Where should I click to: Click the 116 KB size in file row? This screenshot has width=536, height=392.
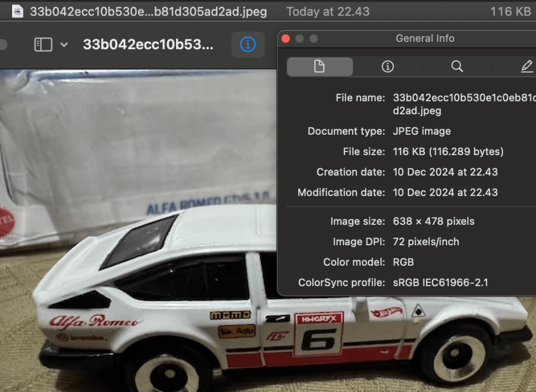click(x=510, y=11)
